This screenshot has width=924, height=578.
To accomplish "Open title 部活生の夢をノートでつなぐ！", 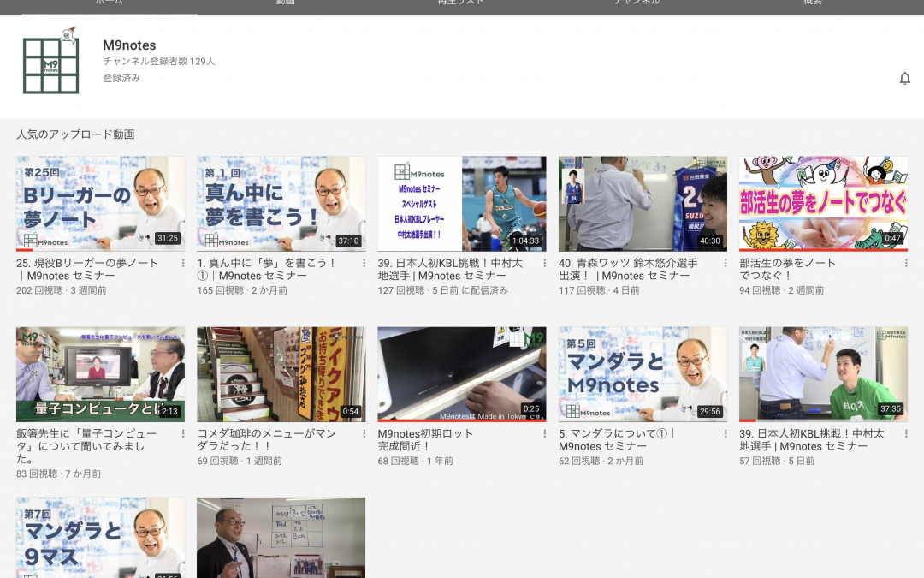I will (787, 269).
